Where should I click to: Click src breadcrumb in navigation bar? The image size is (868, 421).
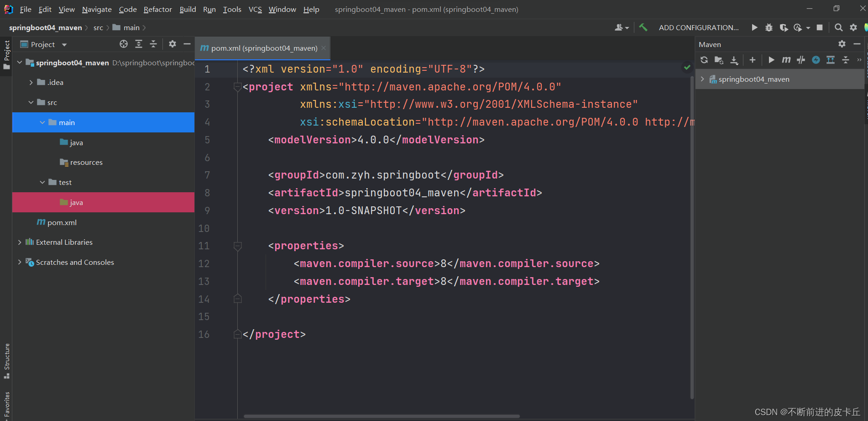click(98, 27)
